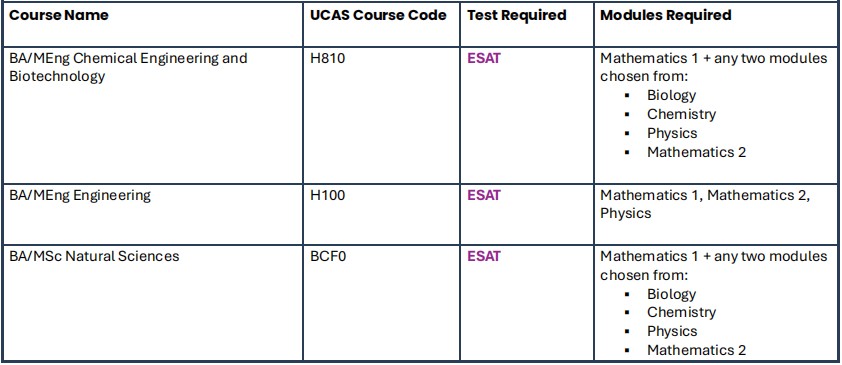The height and width of the screenshot is (365, 842).
Task: Click Mathematics 2 bullet in Natural Sciences row
Action: [696, 351]
